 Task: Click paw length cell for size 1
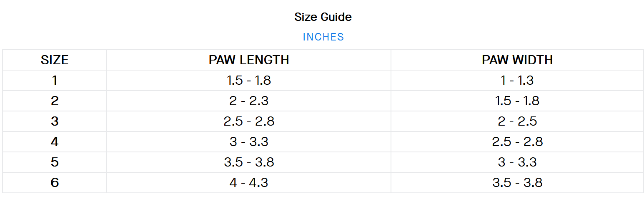point(249,80)
